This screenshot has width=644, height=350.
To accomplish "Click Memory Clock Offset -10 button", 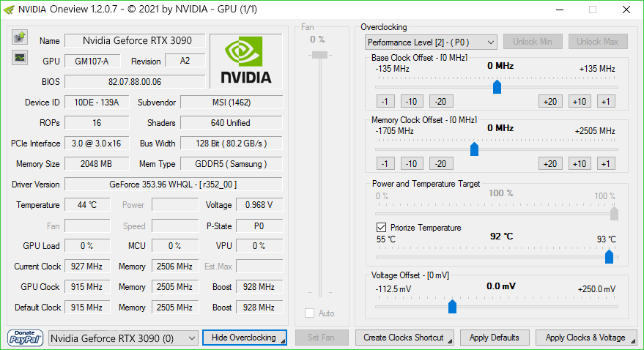I will 412,164.
